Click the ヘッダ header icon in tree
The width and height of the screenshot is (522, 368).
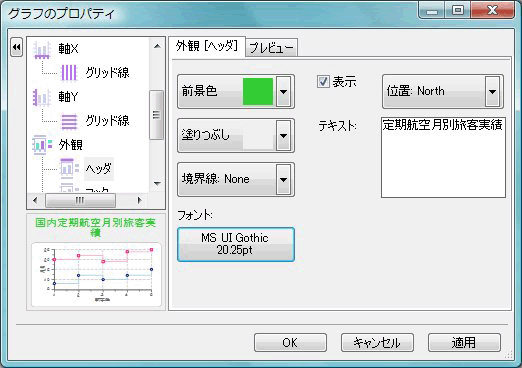pos(70,168)
